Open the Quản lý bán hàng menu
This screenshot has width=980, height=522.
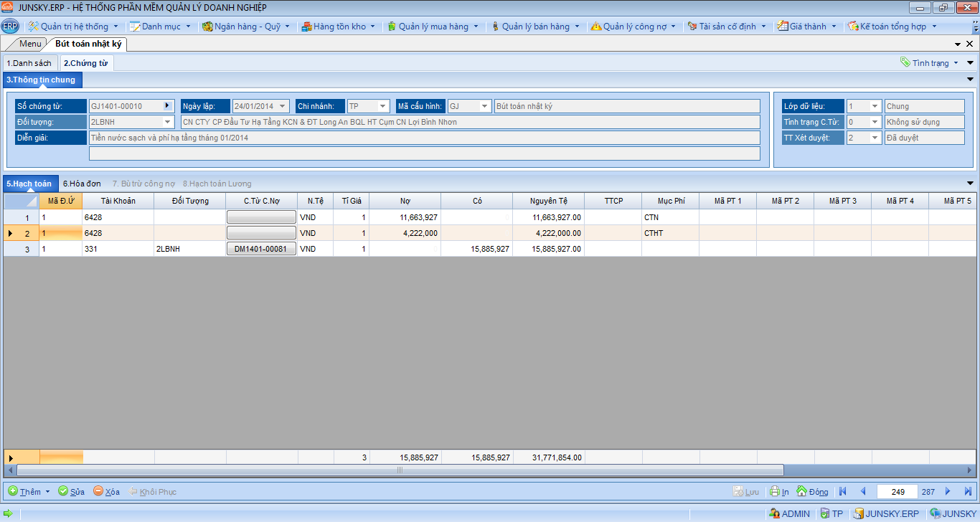tap(535, 27)
